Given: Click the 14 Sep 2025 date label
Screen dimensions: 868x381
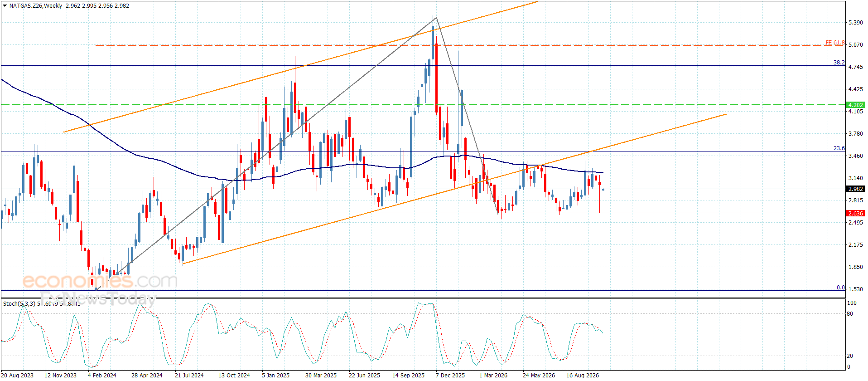Looking at the screenshot, I should (x=408, y=375).
